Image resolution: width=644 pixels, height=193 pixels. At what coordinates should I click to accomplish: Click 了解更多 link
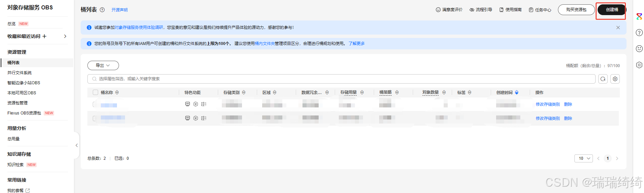[357, 44]
